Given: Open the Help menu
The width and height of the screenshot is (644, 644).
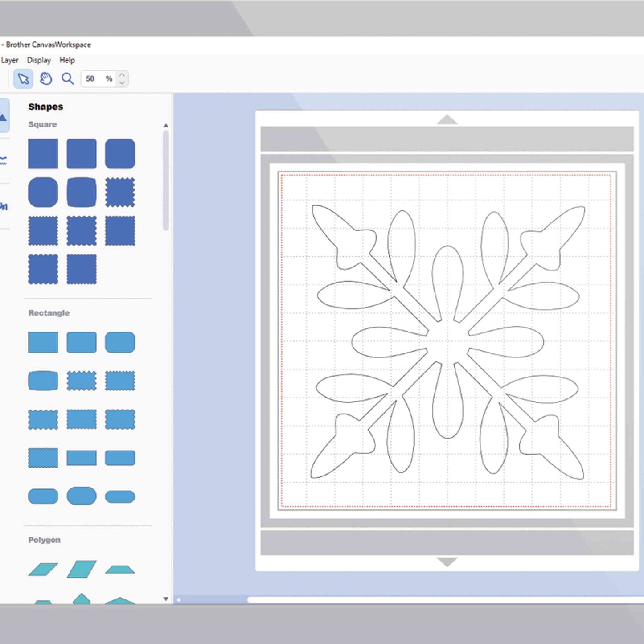Looking at the screenshot, I should [67, 60].
